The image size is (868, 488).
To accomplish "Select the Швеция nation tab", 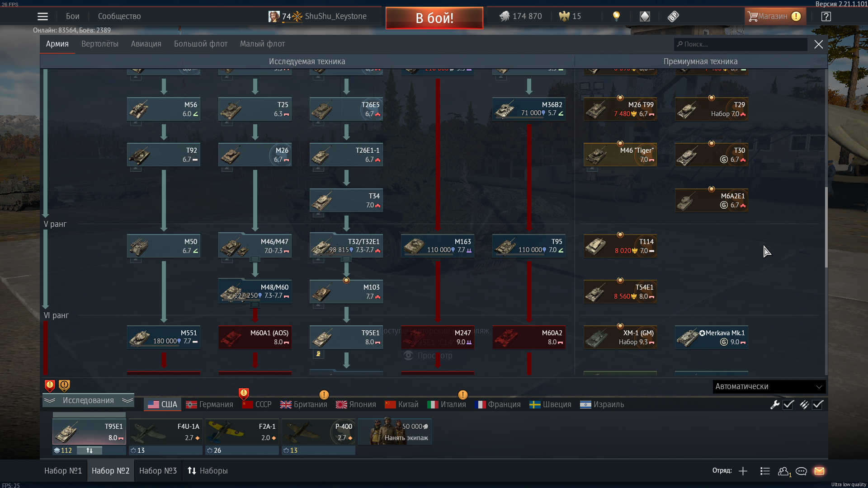I will 551,405.
